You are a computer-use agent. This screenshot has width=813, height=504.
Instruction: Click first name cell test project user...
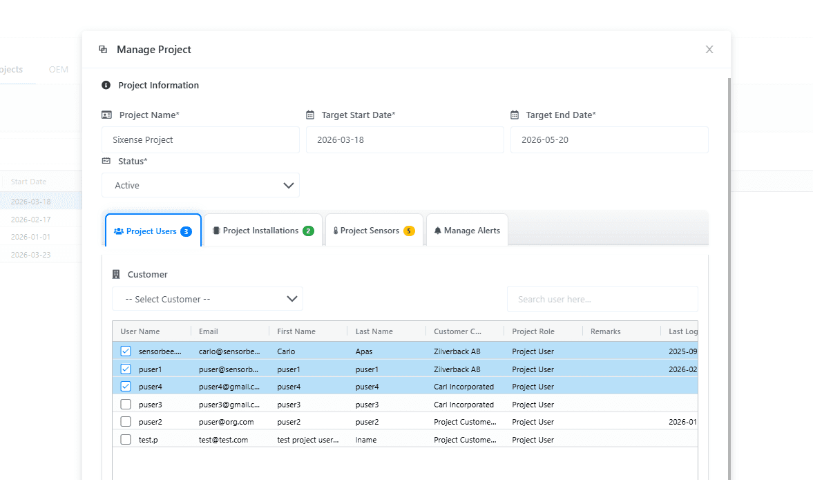pos(307,440)
